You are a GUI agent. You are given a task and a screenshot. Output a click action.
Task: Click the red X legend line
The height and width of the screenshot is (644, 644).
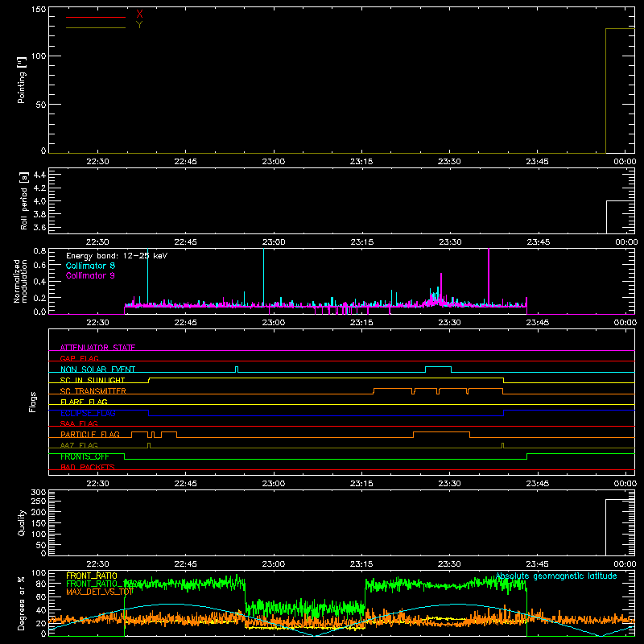(x=96, y=17)
